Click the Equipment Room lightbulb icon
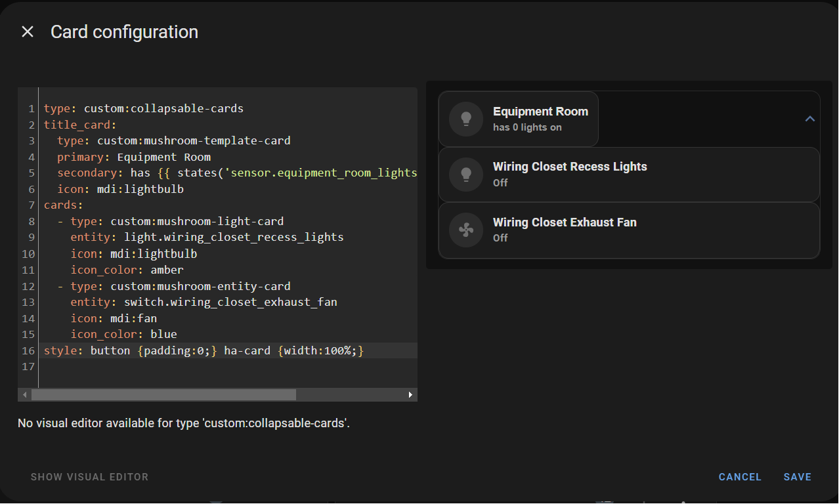 coord(466,119)
